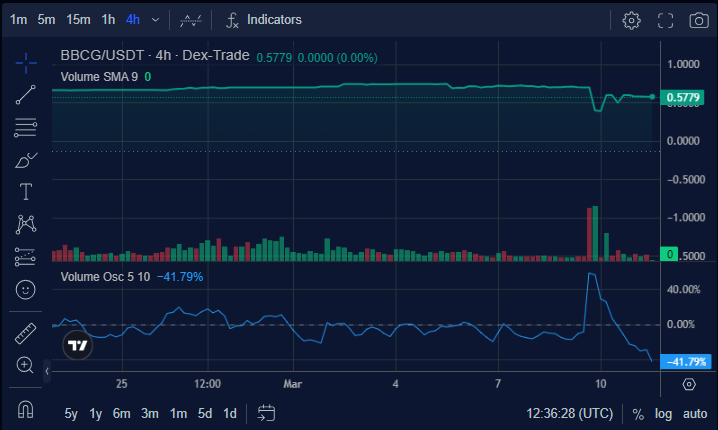This screenshot has width=718, height=430.
Task: Click the green volume value label 0
Action: pyautogui.click(x=669, y=254)
